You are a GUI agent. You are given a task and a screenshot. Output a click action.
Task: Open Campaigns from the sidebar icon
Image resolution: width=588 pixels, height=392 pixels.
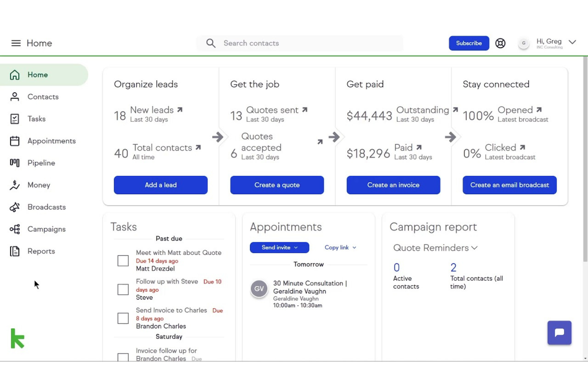click(14, 229)
